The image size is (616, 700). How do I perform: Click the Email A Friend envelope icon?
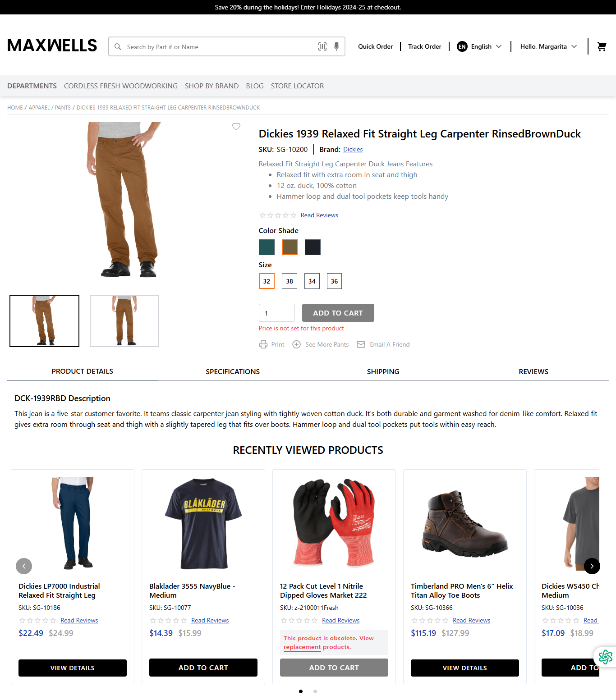pos(361,344)
